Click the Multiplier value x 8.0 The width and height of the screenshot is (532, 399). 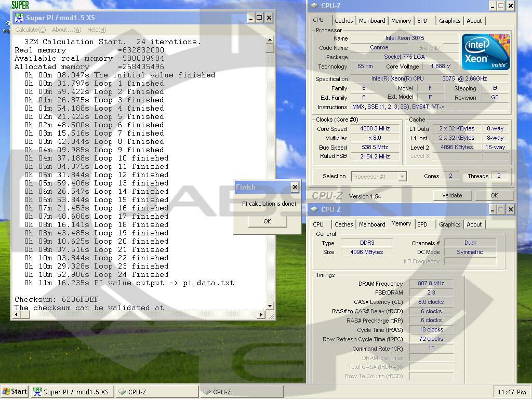(375, 138)
